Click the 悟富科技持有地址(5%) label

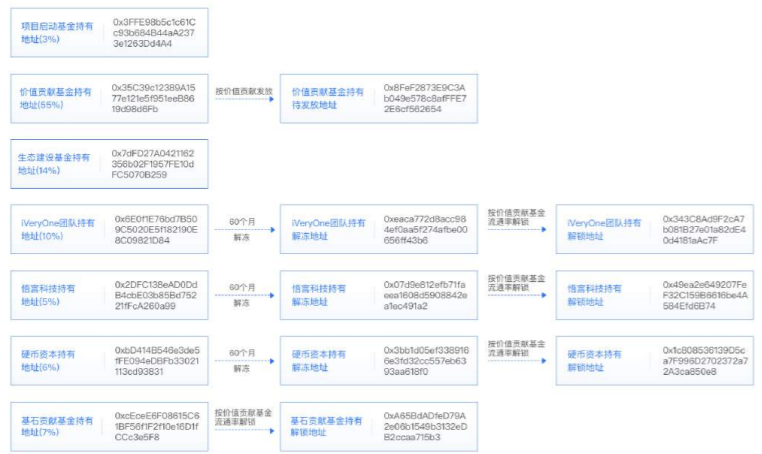[x=48, y=295]
